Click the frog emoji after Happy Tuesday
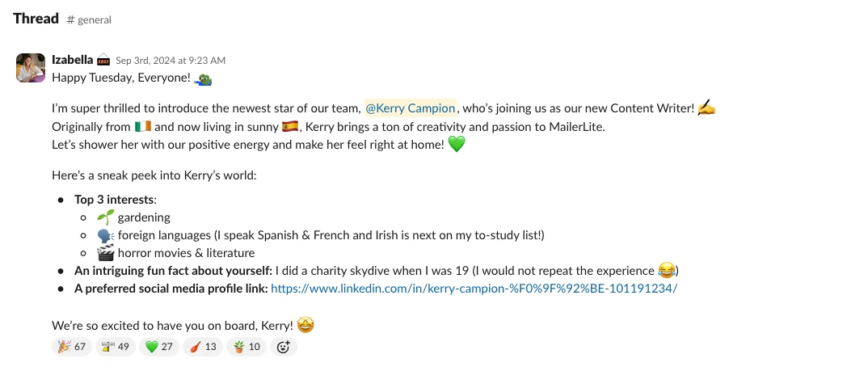This screenshot has width=868, height=367. pyautogui.click(x=204, y=78)
